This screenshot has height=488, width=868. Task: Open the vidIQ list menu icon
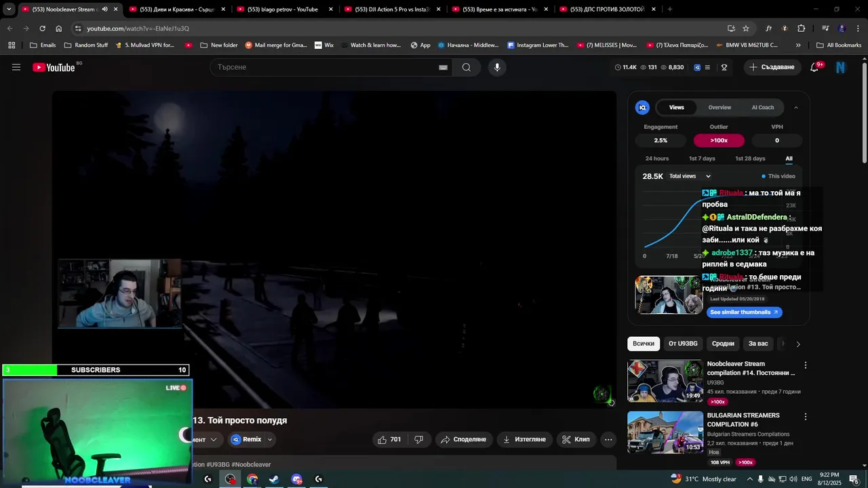pyautogui.click(x=708, y=67)
